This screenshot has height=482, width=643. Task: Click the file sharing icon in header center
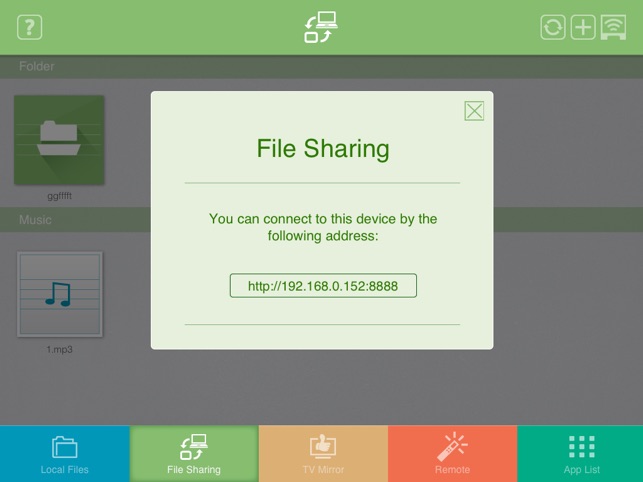[x=321, y=27]
